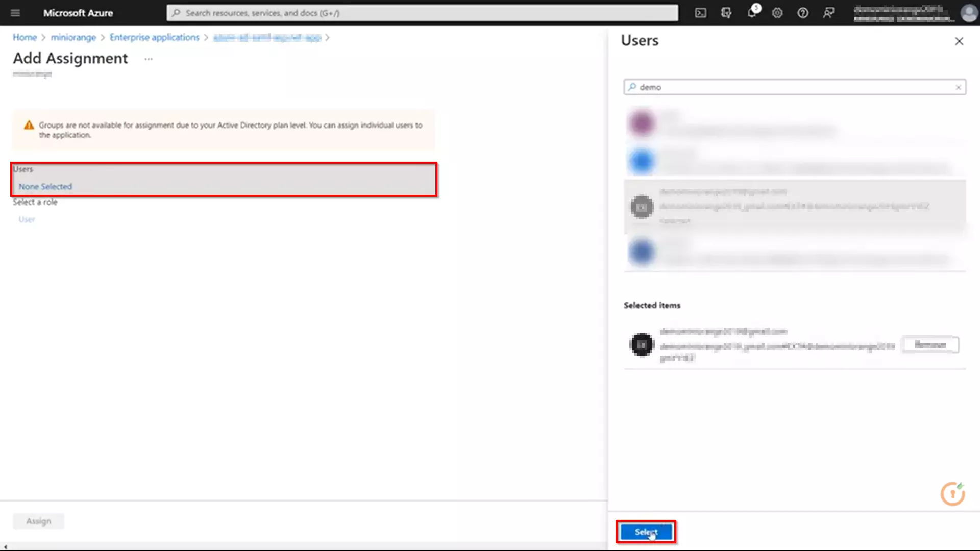980x551 pixels.
Task: Open the Help pane question mark icon
Action: (802, 13)
